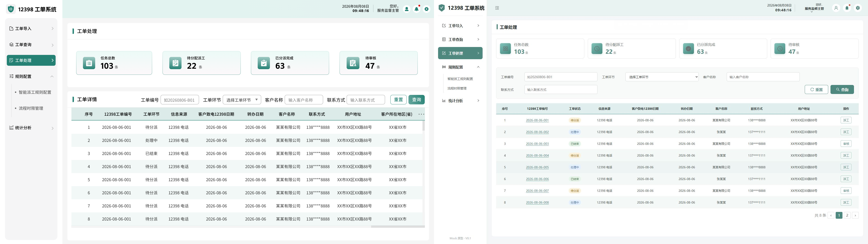Image resolution: width=868 pixels, height=244 pixels.
Task: Select 工单处理 in the left sidebar
Action: (31, 60)
